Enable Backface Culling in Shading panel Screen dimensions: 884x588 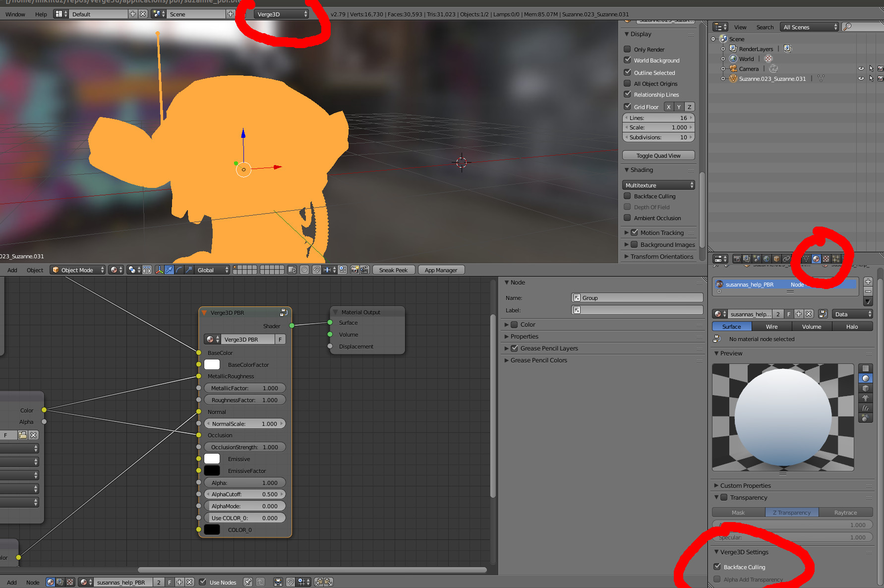(627, 196)
